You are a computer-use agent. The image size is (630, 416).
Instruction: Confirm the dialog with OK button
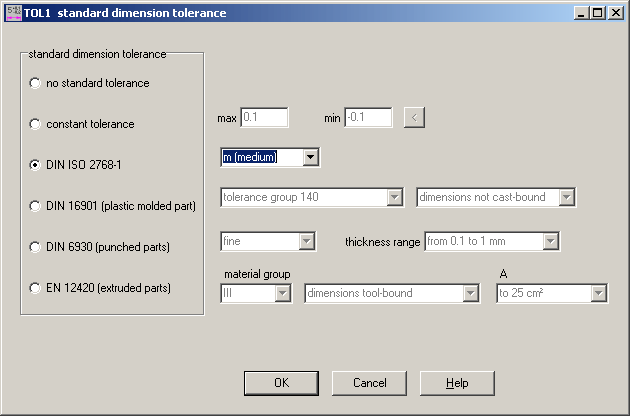282,383
